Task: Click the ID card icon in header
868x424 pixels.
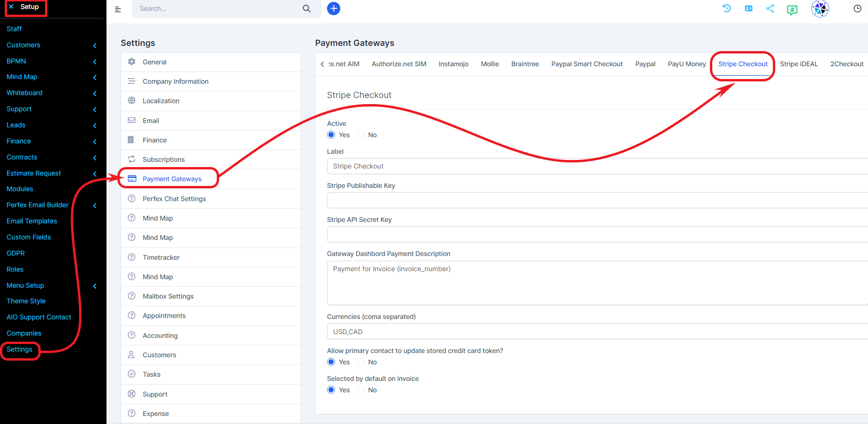Action: [749, 9]
